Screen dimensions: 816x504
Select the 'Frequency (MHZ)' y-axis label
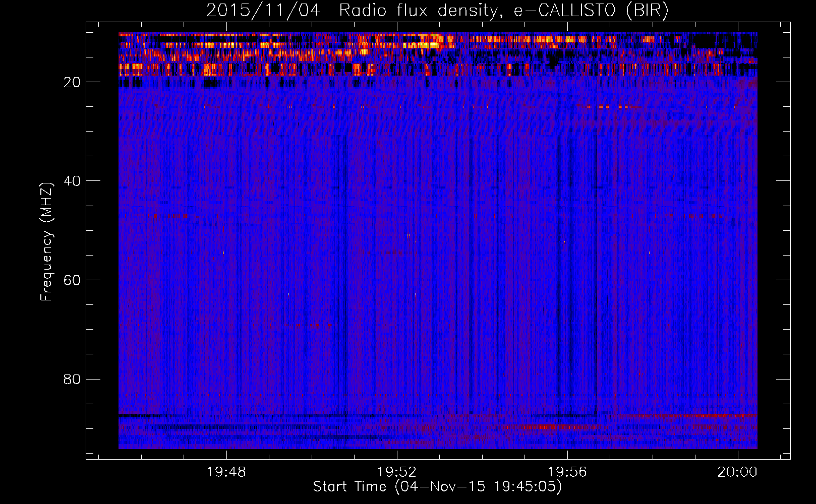point(46,242)
